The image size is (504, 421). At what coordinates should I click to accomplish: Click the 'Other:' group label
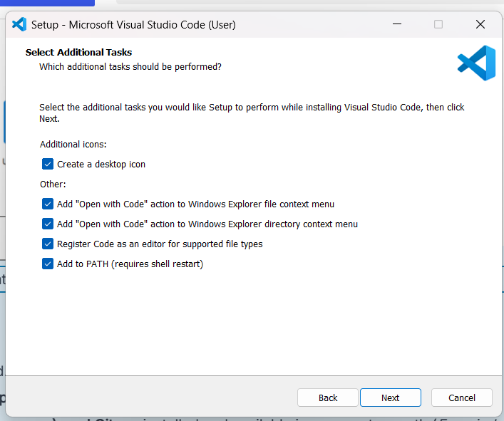pyautogui.click(x=53, y=184)
